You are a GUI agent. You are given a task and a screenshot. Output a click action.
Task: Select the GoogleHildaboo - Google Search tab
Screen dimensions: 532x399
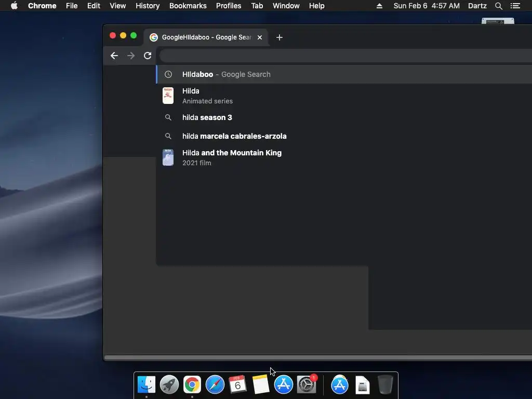coord(206,37)
